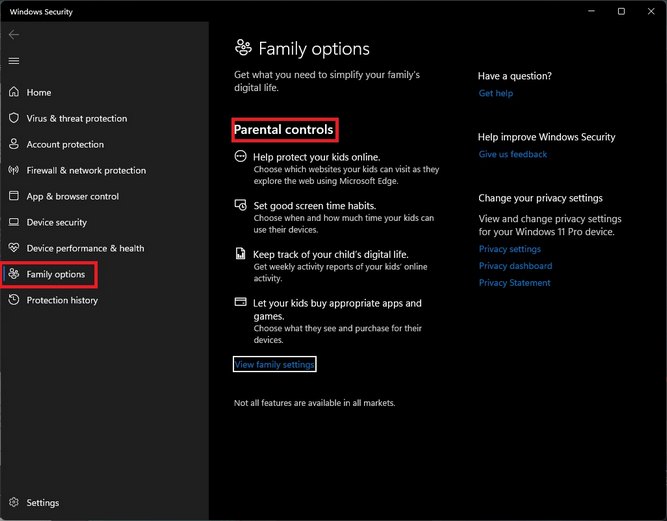
Task: Click the Family options people icon in sidebar
Action: click(14, 274)
